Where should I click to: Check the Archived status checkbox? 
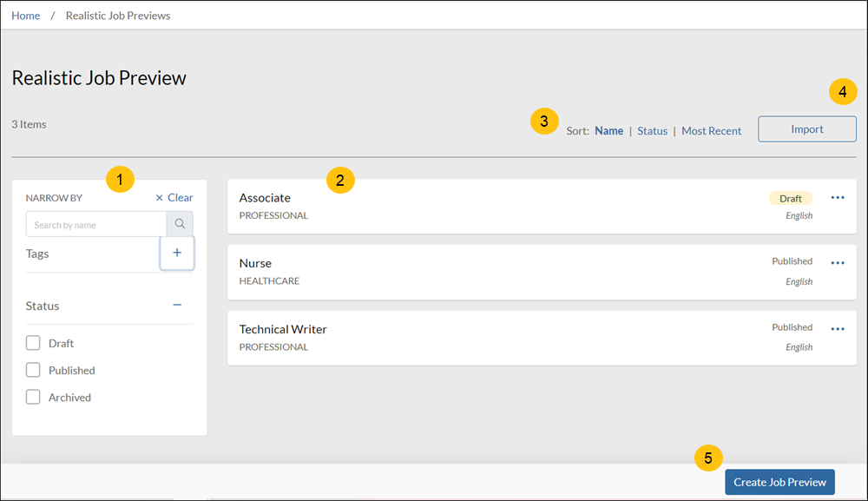[x=34, y=397]
